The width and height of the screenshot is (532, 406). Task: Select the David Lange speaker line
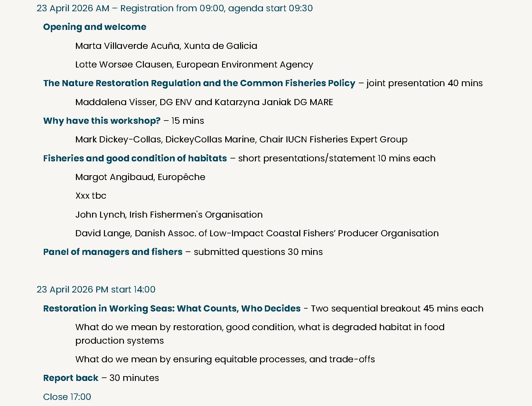[257, 233]
